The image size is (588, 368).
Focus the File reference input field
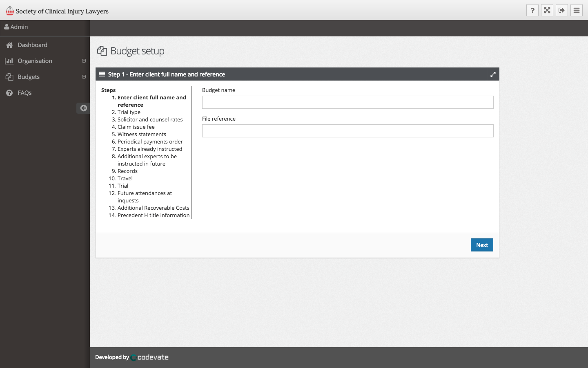click(348, 131)
